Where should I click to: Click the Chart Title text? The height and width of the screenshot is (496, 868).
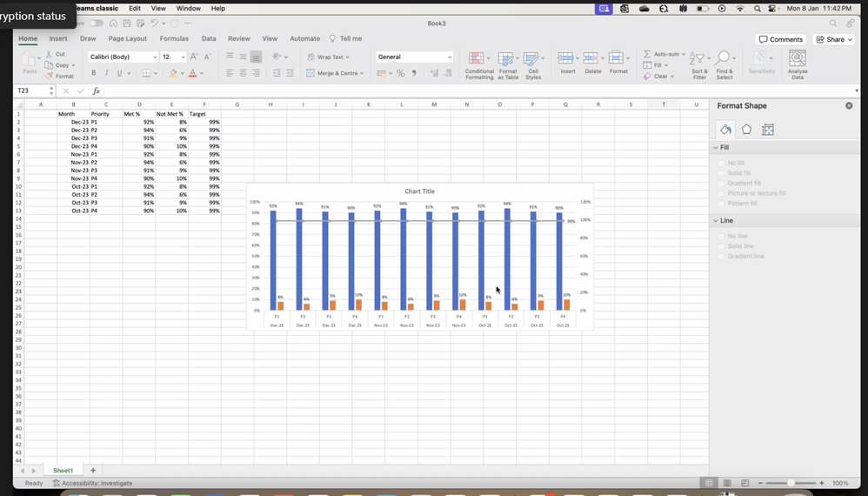pyautogui.click(x=419, y=191)
